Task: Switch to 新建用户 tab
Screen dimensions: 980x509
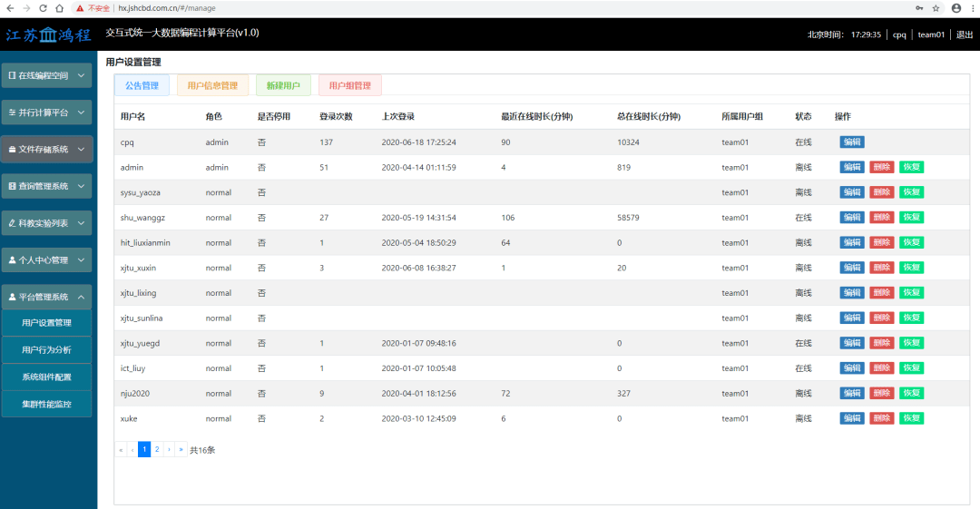Action: coord(283,85)
